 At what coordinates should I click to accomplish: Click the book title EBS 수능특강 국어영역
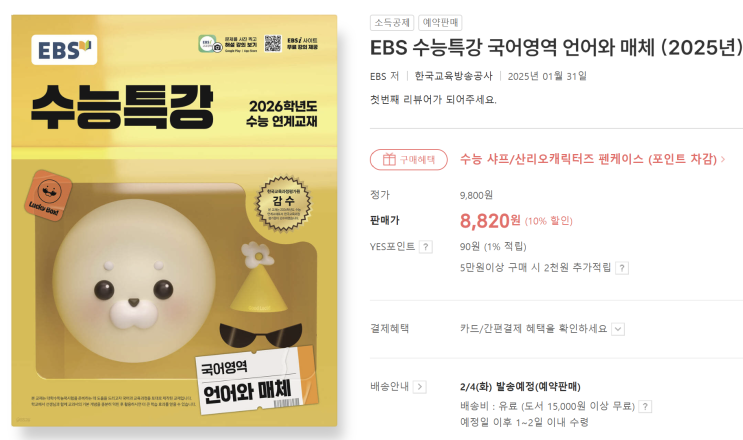(x=556, y=47)
